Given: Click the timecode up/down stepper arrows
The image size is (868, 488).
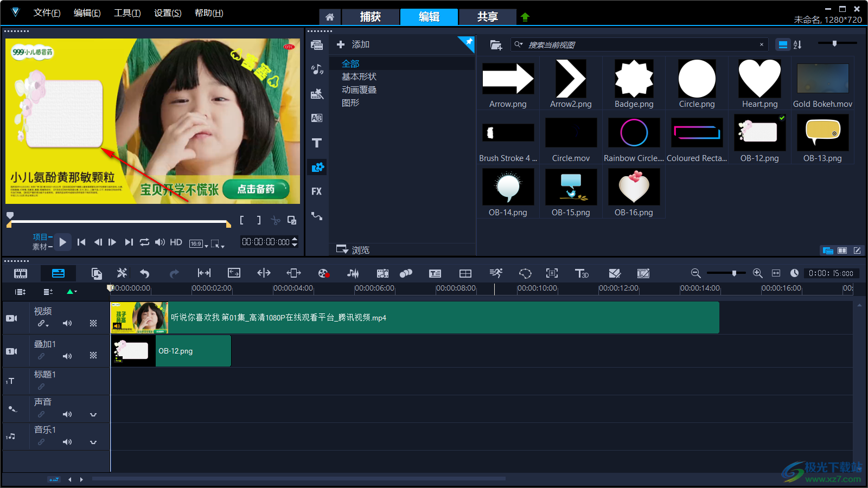Looking at the screenshot, I should tap(295, 242).
